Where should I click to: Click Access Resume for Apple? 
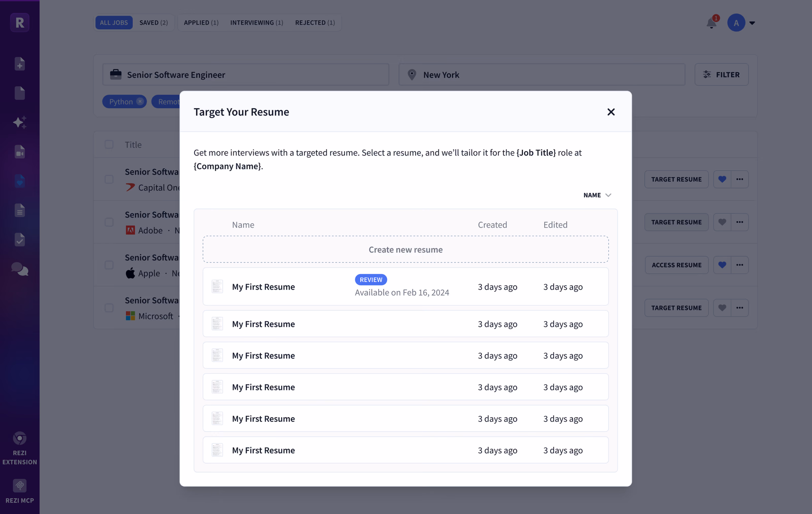676,265
